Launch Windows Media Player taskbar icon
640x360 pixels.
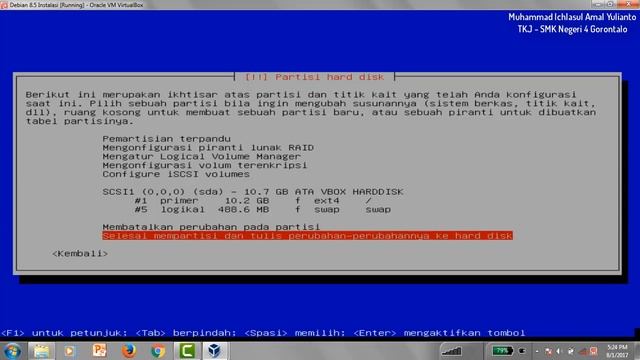tap(69, 351)
